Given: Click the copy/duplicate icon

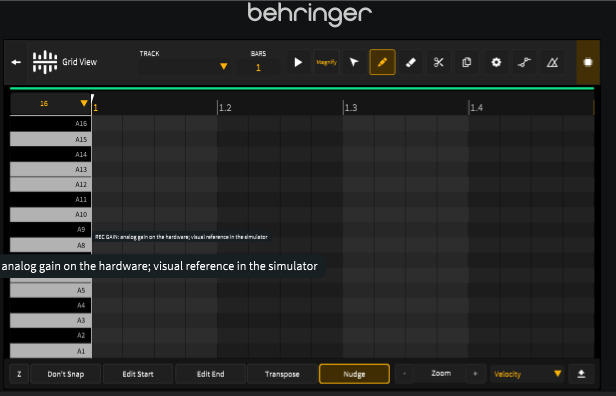Looking at the screenshot, I should pyautogui.click(x=467, y=62).
